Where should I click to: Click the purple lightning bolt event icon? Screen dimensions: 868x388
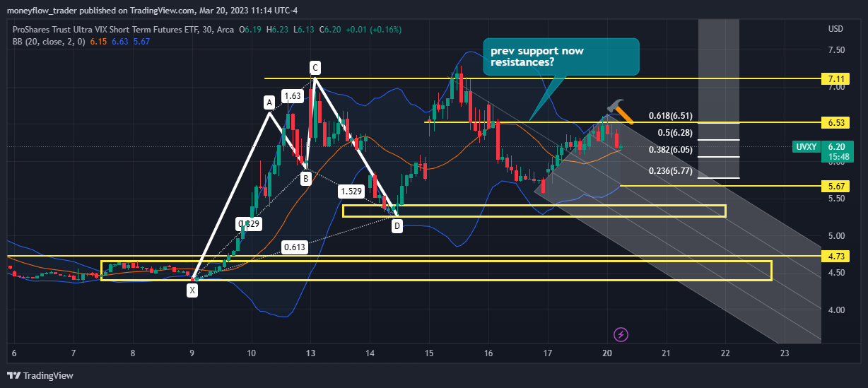pyautogui.click(x=621, y=334)
